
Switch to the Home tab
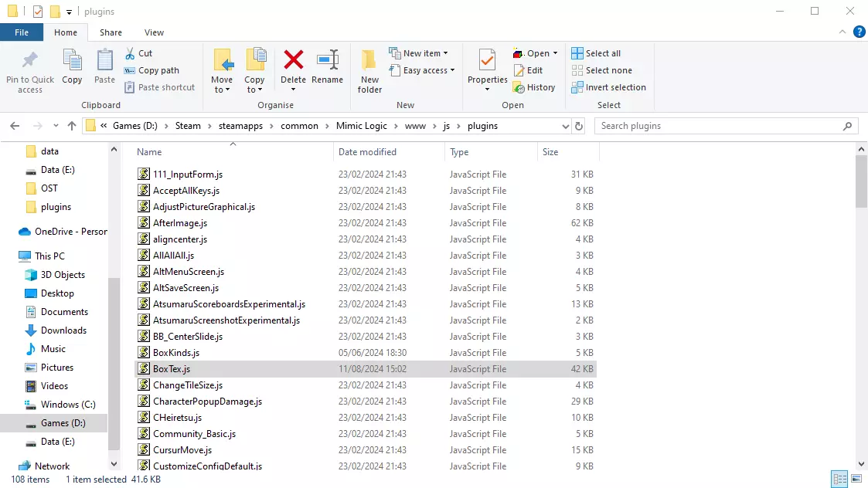coord(66,32)
